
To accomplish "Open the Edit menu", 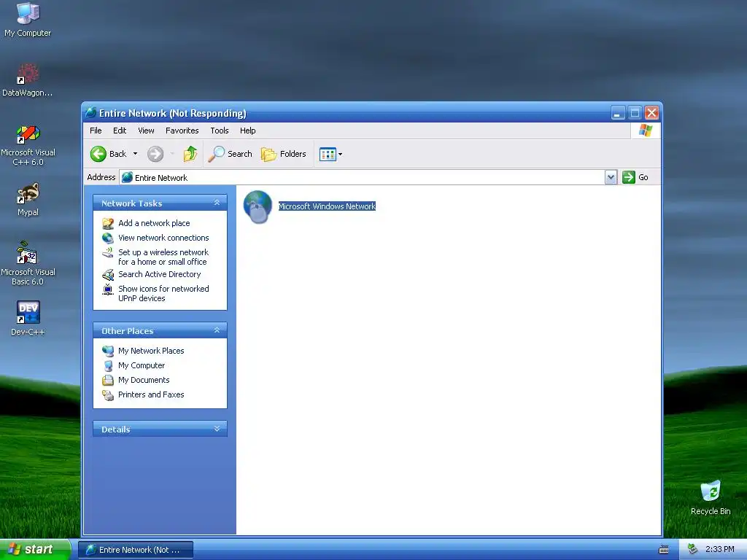I will tap(120, 131).
